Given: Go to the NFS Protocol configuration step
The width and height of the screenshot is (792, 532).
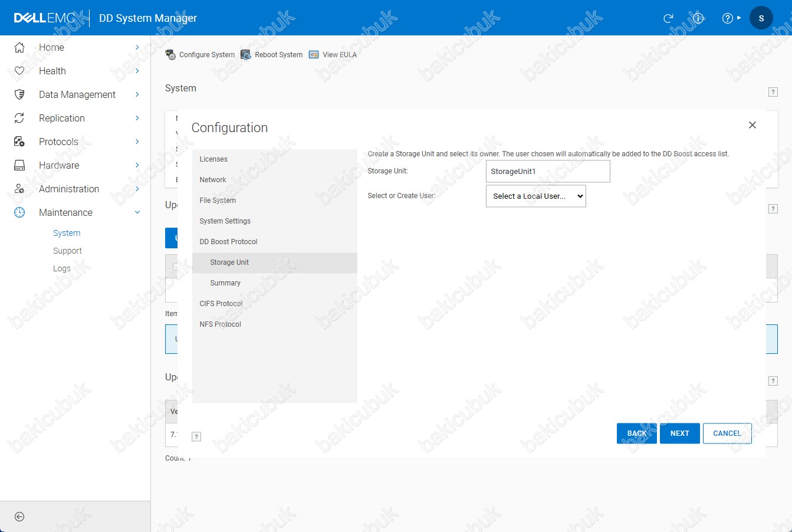Looking at the screenshot, I should pos(275,324).
